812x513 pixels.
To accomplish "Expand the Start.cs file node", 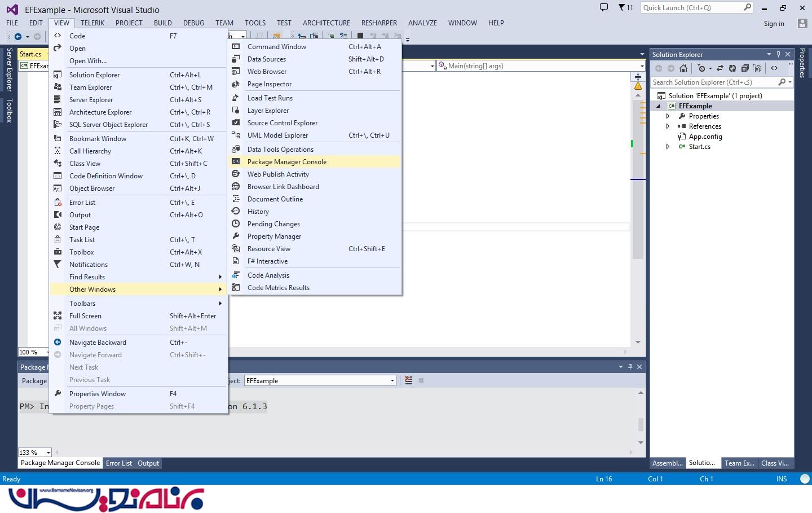I will [x=668, y=147].
